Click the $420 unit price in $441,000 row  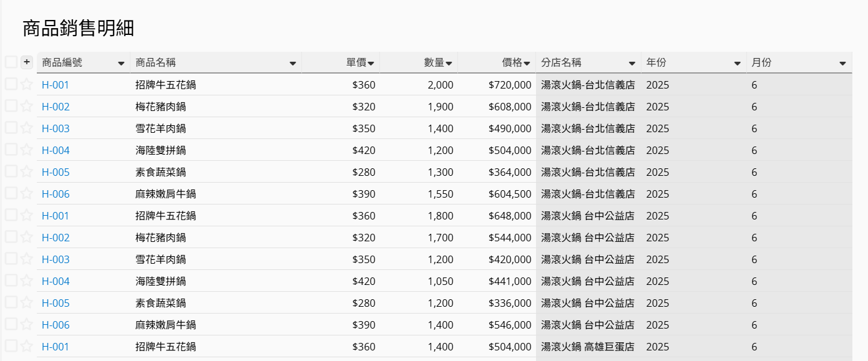(x=364, y=281)
